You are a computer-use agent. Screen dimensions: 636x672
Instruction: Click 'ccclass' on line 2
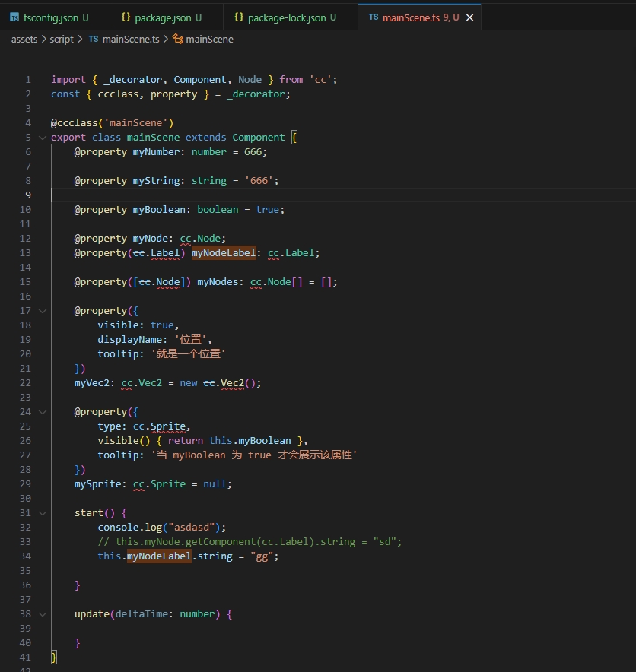tap(119, 94)
